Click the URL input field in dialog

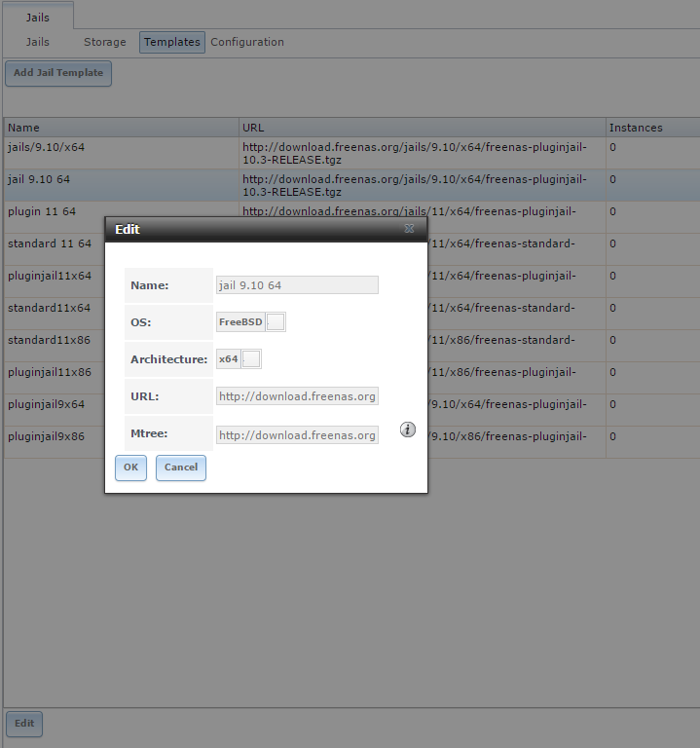point(297,396)
